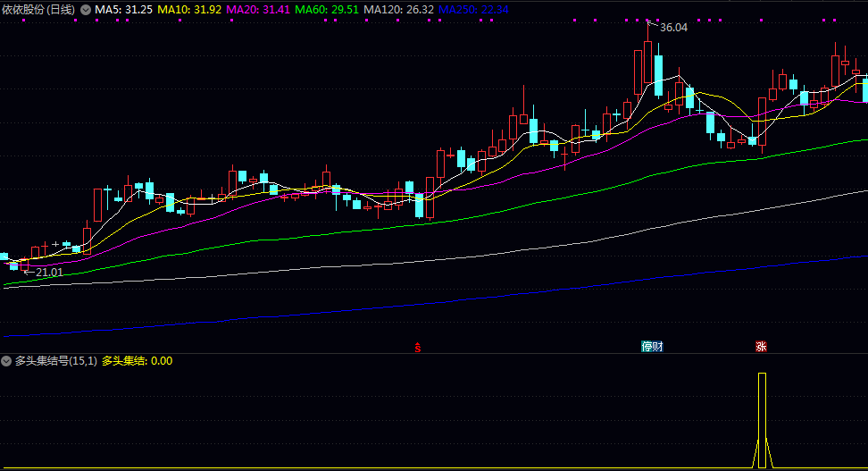
Task: Click the 依依股份 (日线) chart title
Action: 38,9
